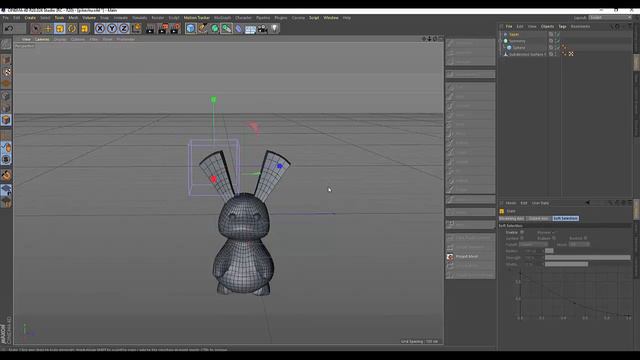Open the Falloff dropdown
This screenshot has height=360, width=640.
point(533,244)
